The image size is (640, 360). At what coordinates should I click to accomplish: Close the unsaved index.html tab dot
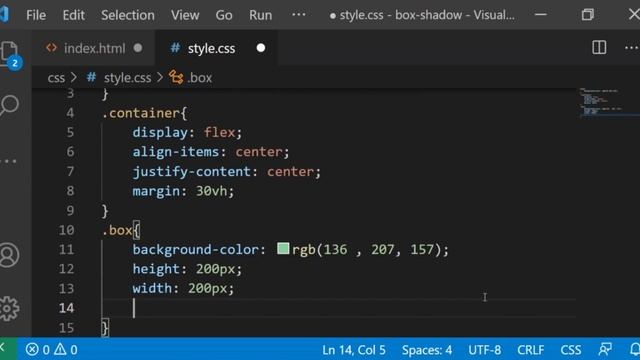(x=138, y=48)
